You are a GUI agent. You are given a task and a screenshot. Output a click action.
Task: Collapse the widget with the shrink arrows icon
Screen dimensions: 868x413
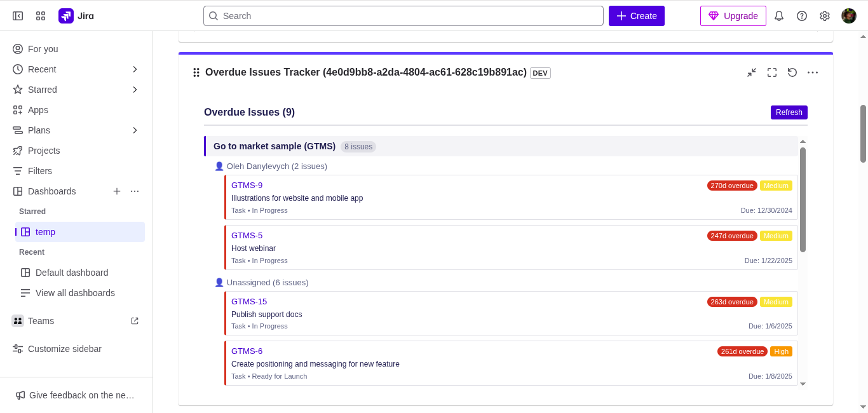pyautogui.click(x=752, y=72)
